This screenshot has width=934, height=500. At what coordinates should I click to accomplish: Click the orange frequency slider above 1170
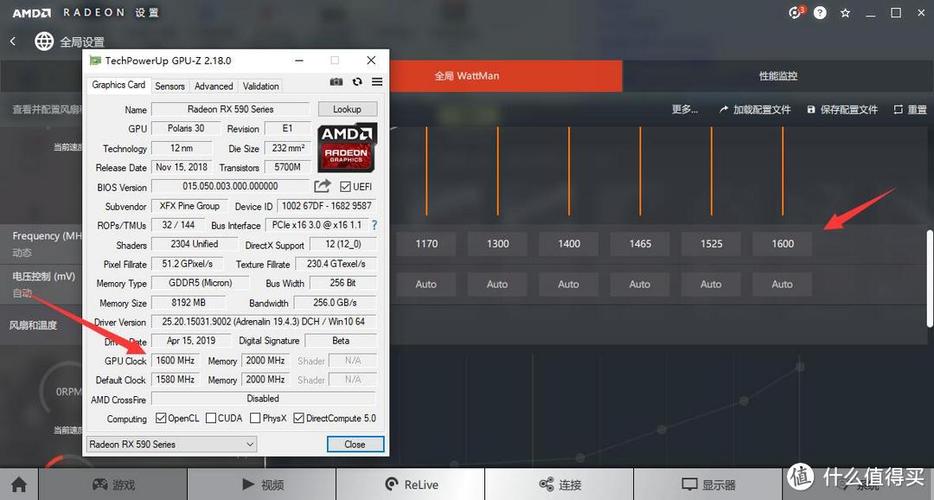tap(426, 170)
